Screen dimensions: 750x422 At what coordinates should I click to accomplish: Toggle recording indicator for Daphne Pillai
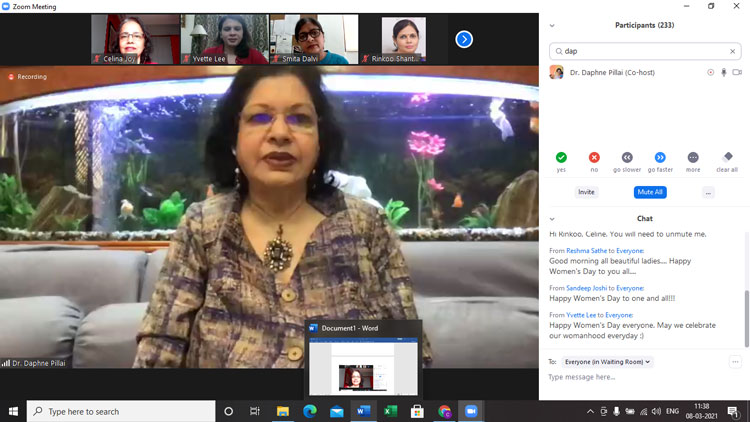[711, 72]
